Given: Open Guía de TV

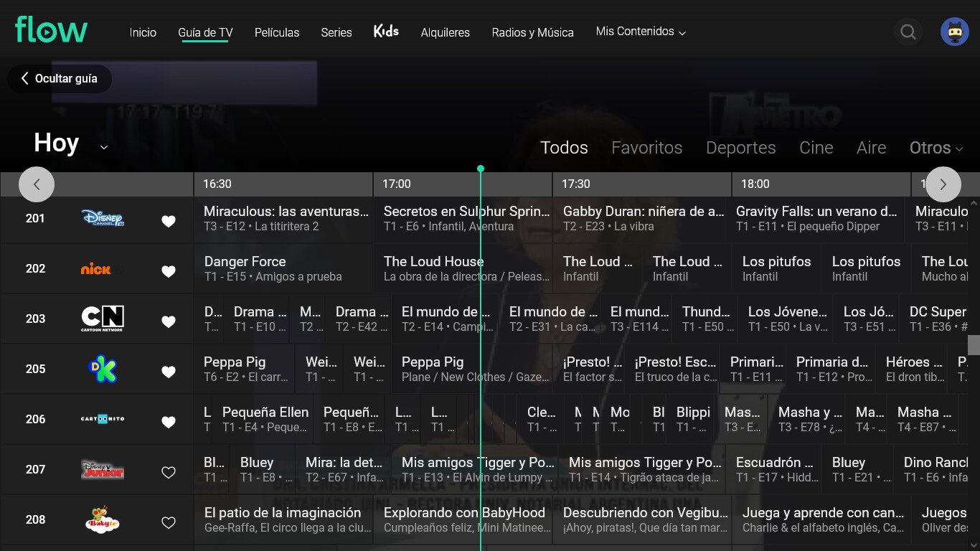Looking at the screenshot, I should click(x=205, y=32).
